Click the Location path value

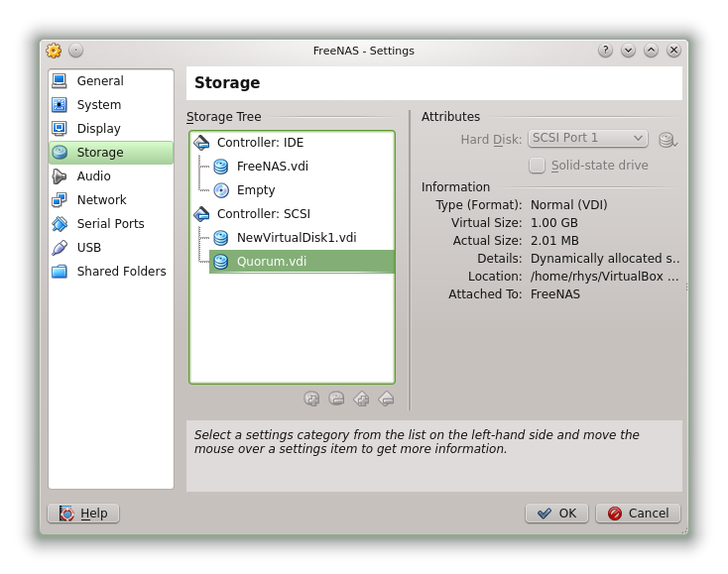point(604,277)
